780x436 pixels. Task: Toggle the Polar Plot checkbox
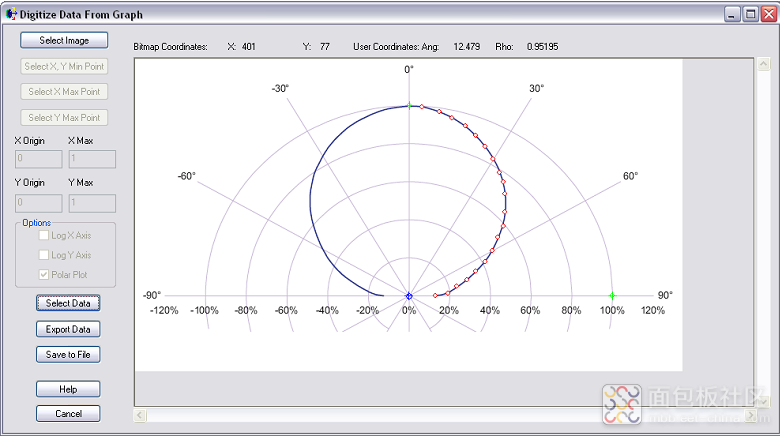[44, 274]
